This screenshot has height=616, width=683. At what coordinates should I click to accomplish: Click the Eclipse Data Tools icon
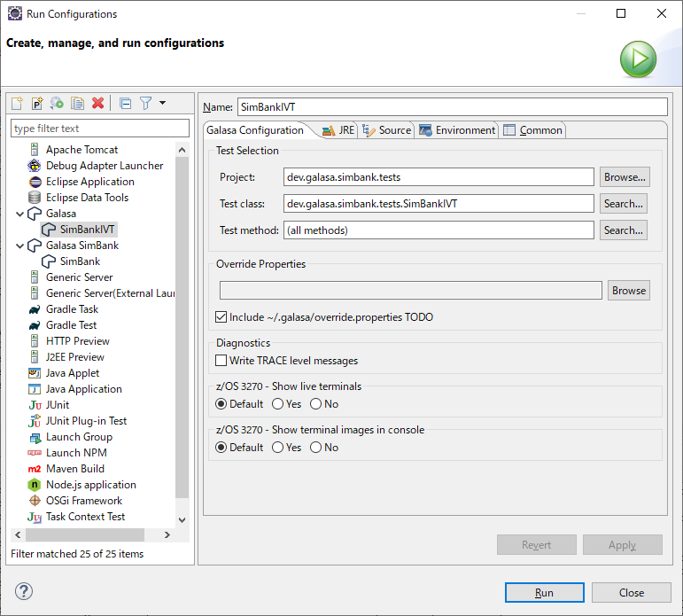click(x=35, y=198)
